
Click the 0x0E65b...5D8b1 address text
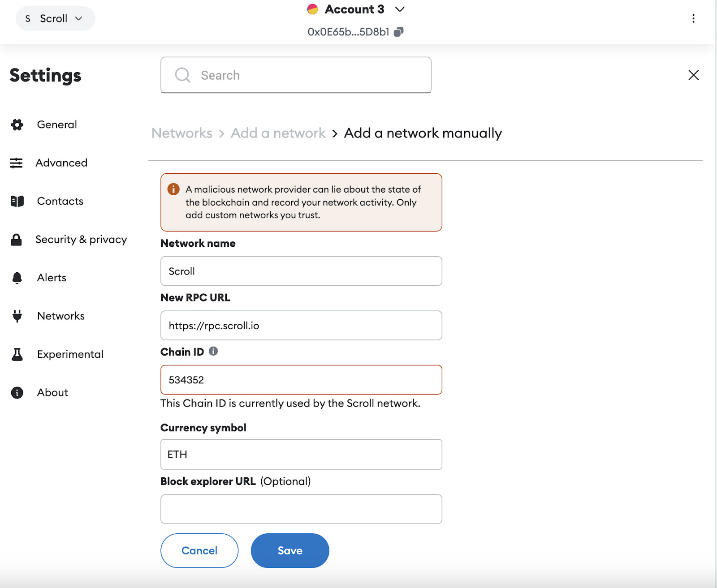tap(348, 32)
